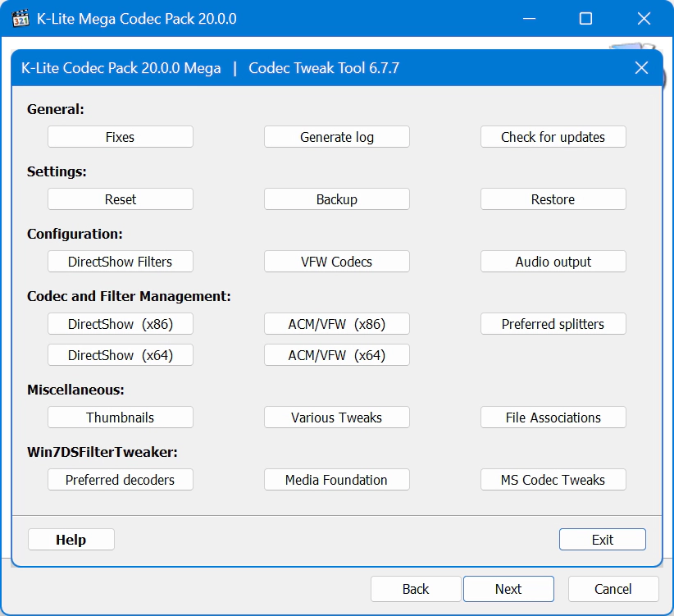
Task: Open Audio output configuration
Action: (553, 262)
